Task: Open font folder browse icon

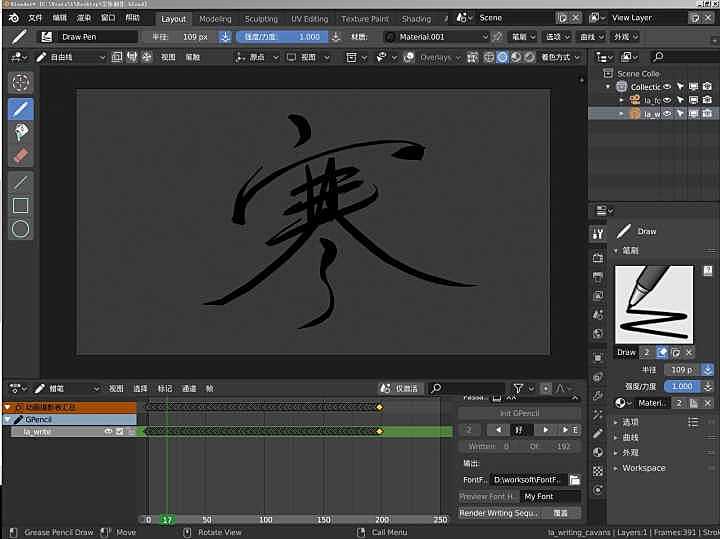Action: click(x=575, y=480)
